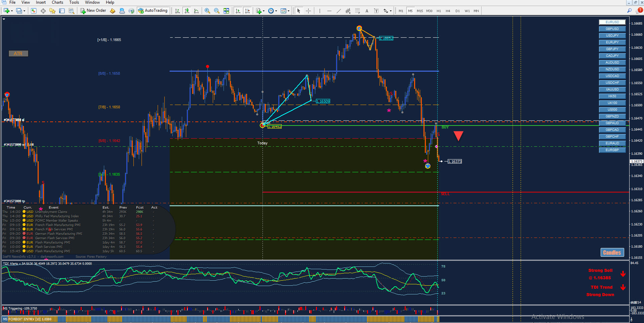Viewport: 644px width, 323px height.
Task: Toggle the AutoTrading button
Action: 153,11
